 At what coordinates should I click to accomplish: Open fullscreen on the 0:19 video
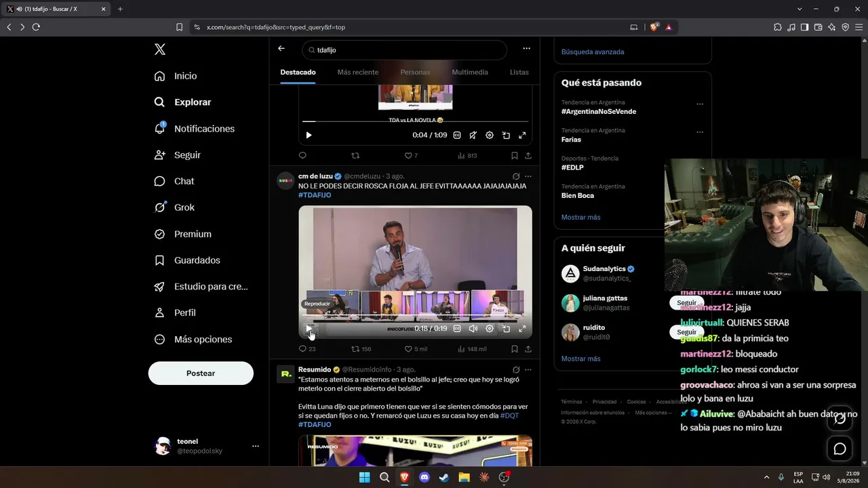522,329
